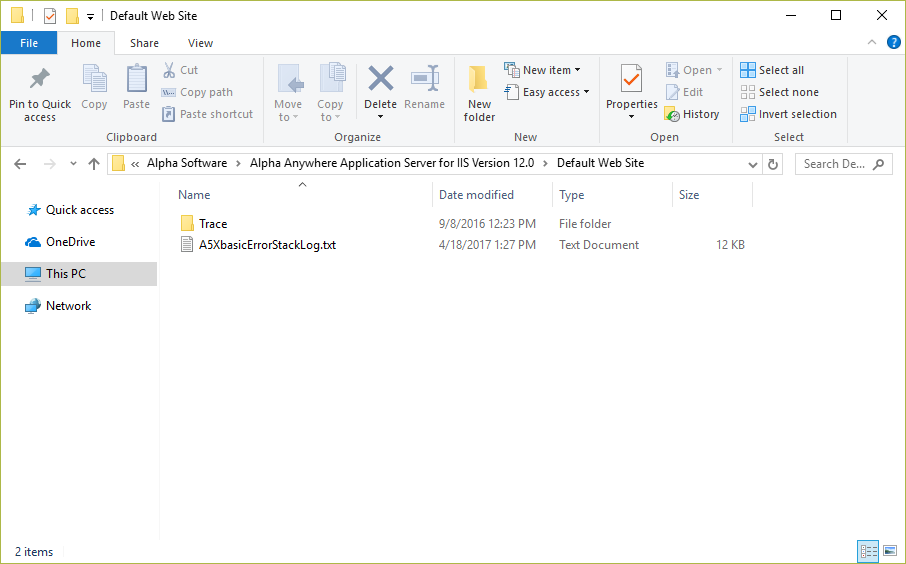The width and height of the screenshot is (906, 564).
Task: Open file History
Action: tap(692, 114)
